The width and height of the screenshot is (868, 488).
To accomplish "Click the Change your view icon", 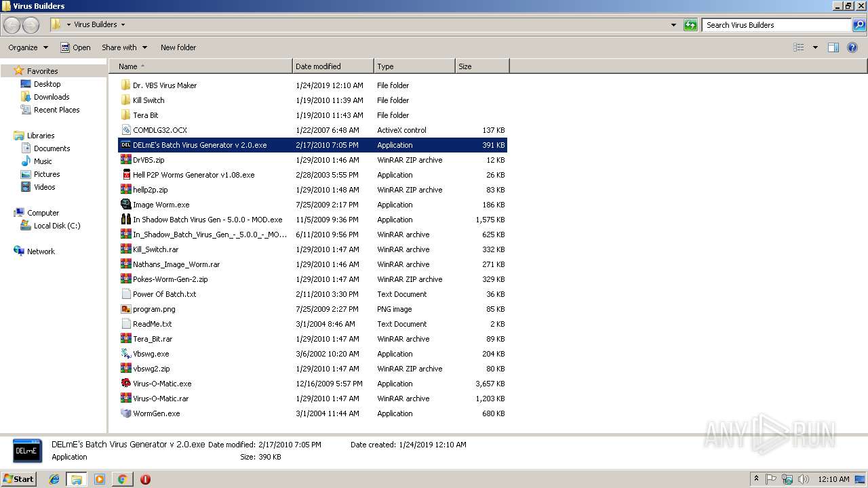I will [x=799, y=47].
